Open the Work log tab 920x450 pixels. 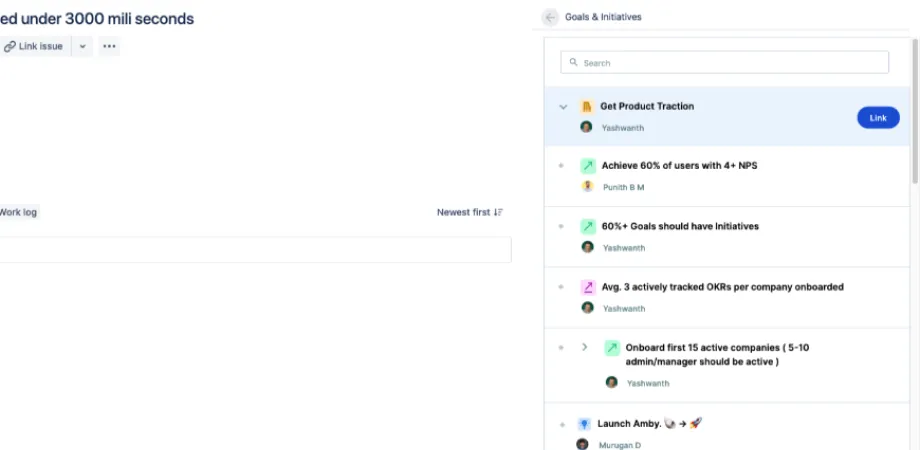click(x=18, y=212)
